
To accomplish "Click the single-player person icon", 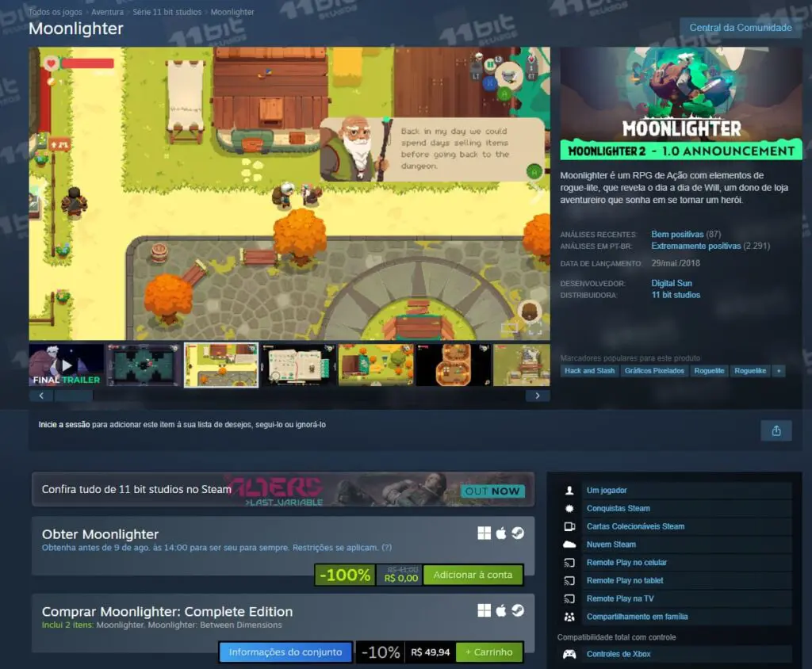I will coord(569,491).
